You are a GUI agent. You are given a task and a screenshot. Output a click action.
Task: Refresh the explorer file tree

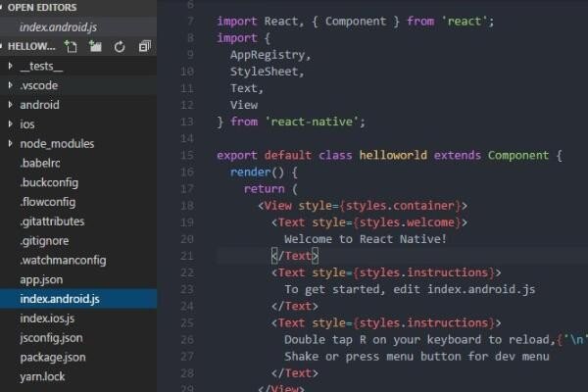pyautogui.click(x=120, y=46)
